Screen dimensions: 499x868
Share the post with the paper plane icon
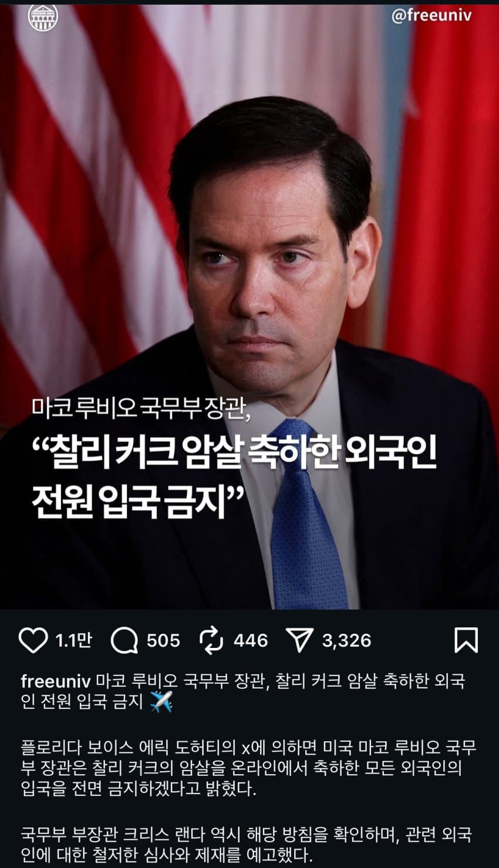pyautogui.click(x=299, y=640)
